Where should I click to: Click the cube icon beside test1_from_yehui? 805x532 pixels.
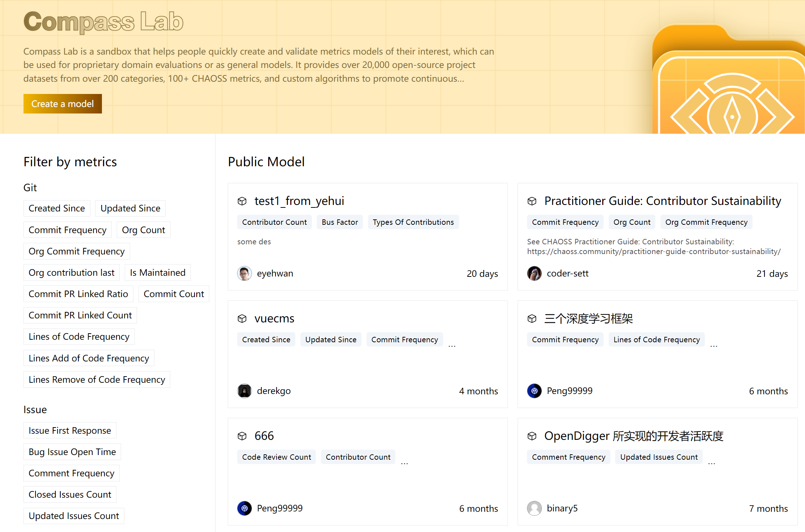(x=242, y=201)
